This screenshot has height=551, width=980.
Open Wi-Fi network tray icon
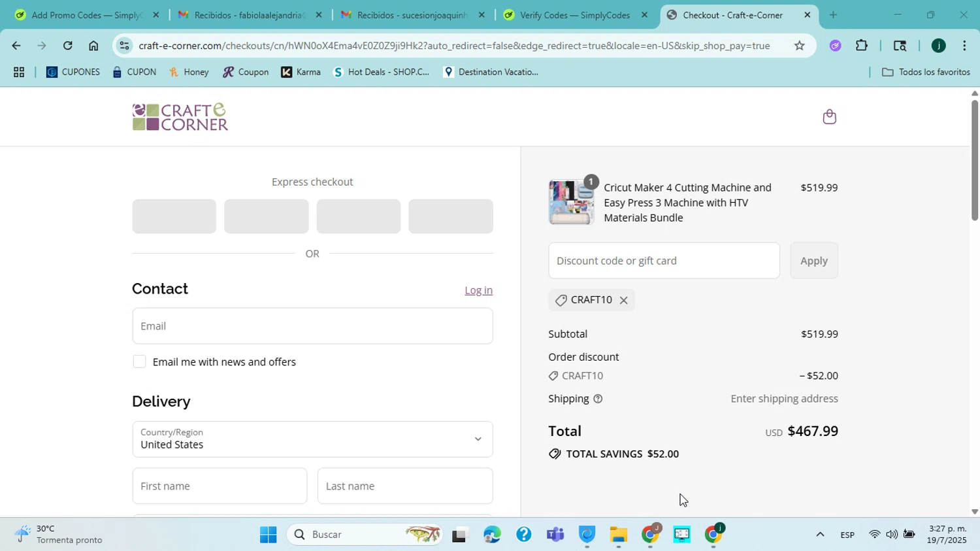(874, 535)
